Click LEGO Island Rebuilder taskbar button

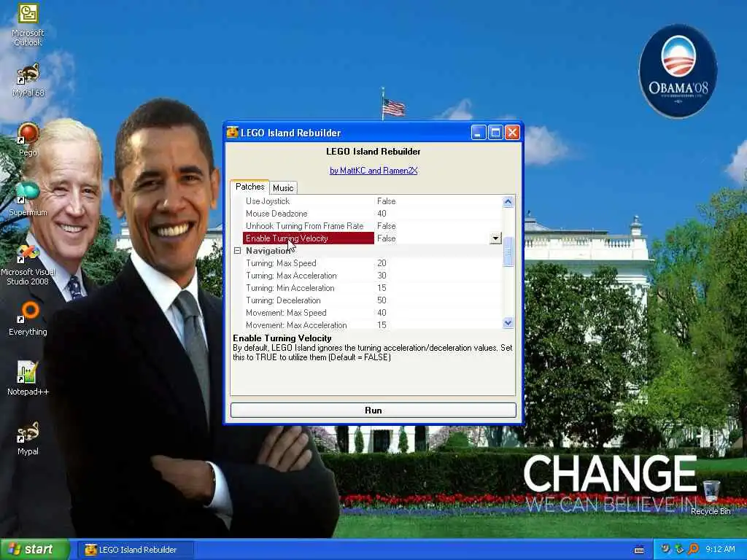(136, 550)
